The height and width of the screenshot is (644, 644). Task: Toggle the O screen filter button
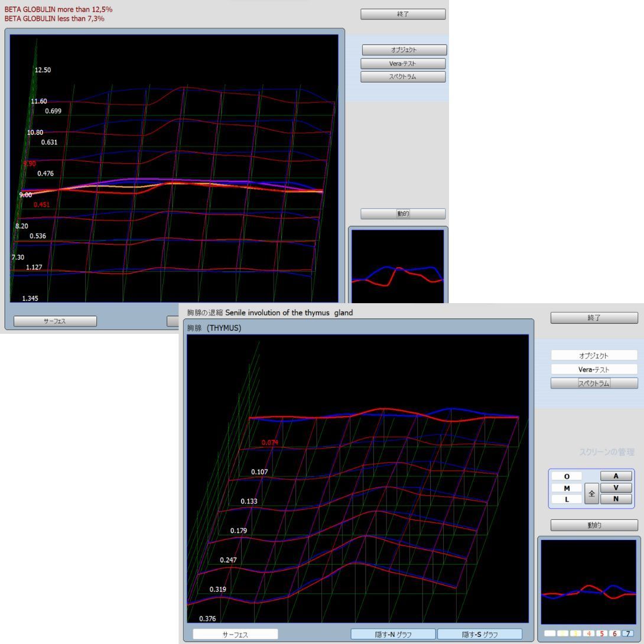[x=567, y=476]
